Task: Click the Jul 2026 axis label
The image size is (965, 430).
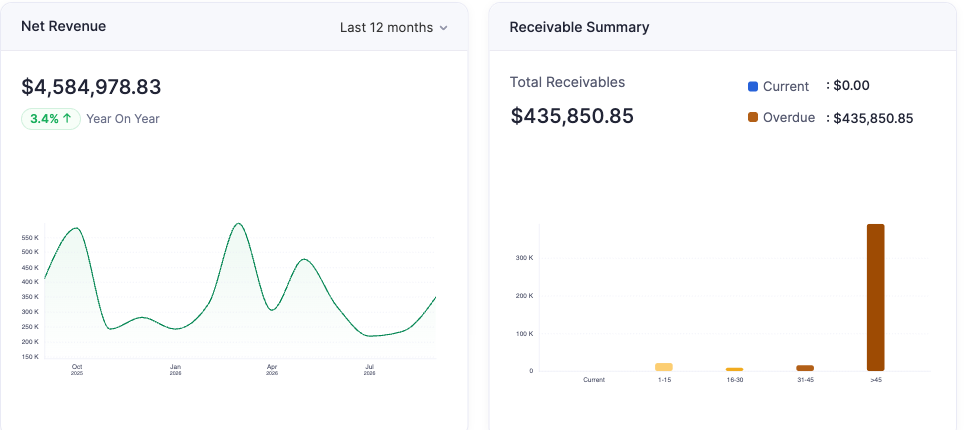Action: [x=369, y=370]
